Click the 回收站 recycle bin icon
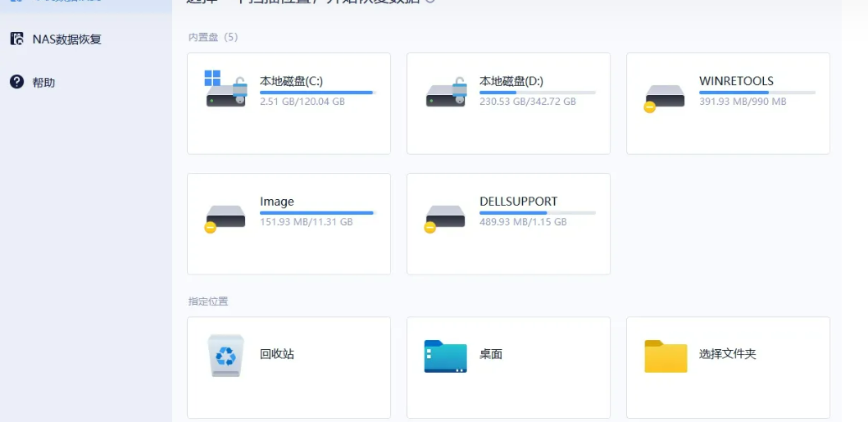The width and height of the screenshot is (868, 422). point(225,356)
